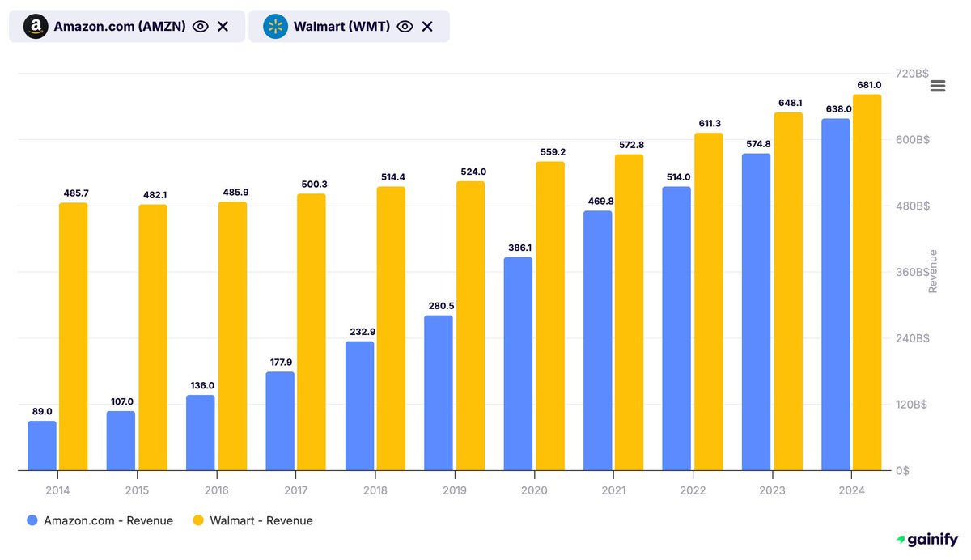This screenshot has width=971, height=560.
Task: Click Walmart's 2021 yellow bar
Action: click(629, 312)
